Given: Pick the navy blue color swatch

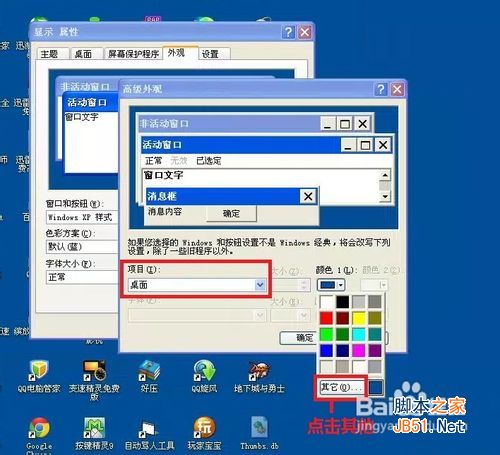Looking at the screenshot, I should pyautogui.click(x=343, y=351).
